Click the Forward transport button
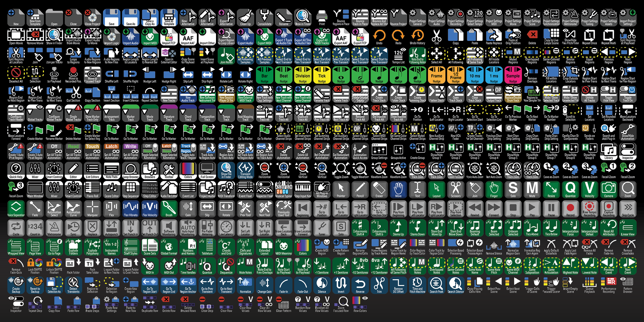Viewport: 644px width, 322px height. (x=494, y=209)
